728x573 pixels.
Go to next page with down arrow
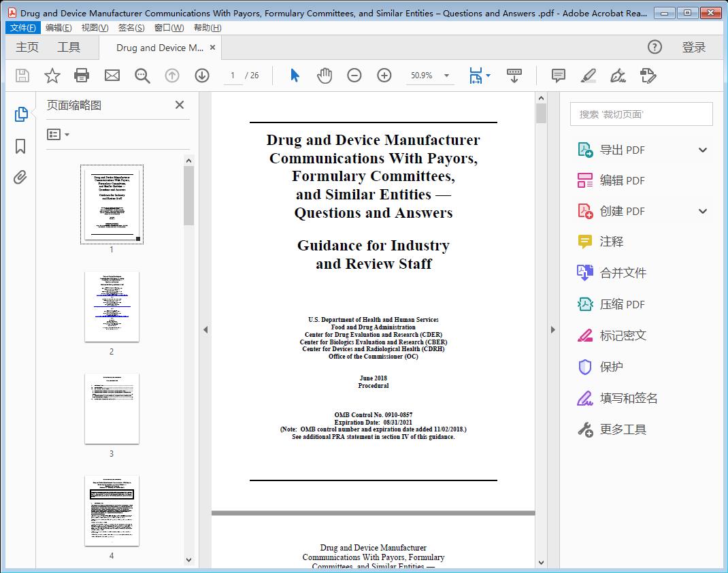[x=202, y=76]
